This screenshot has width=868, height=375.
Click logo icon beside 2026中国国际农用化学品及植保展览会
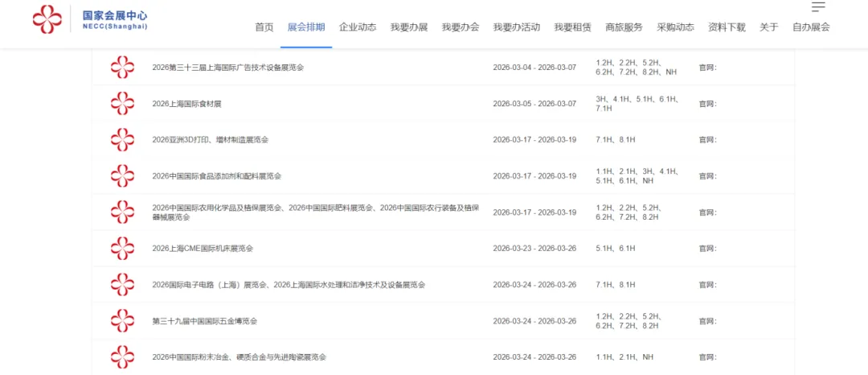[122, 212]
